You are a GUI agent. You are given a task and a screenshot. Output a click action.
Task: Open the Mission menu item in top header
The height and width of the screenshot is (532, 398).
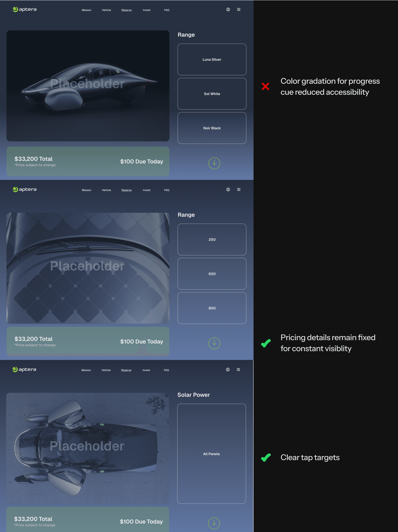coord(86,10)
